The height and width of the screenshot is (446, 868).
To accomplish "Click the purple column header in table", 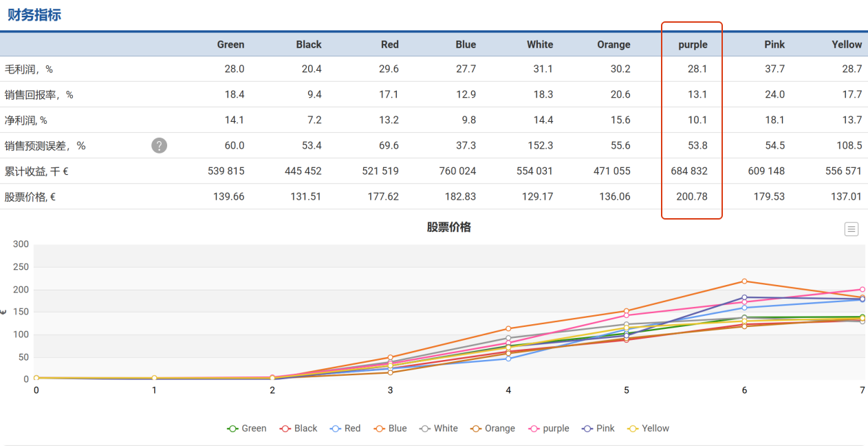I will [692, 44].
